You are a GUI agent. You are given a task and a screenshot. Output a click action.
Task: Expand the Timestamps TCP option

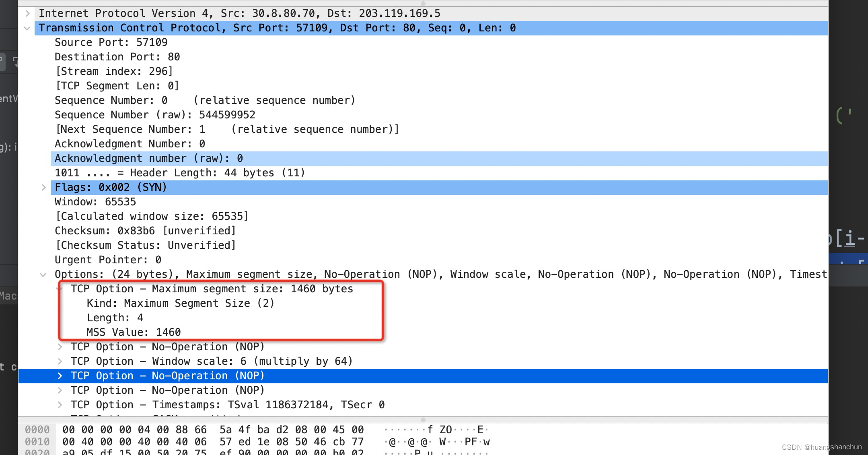coord(60,405)
